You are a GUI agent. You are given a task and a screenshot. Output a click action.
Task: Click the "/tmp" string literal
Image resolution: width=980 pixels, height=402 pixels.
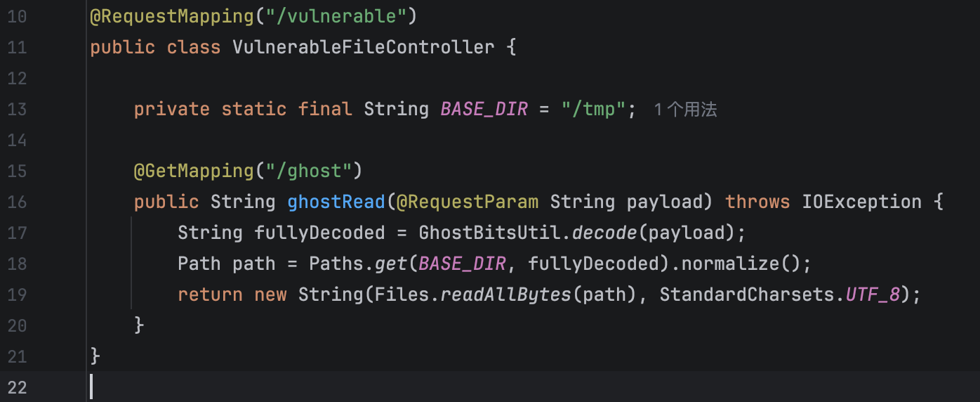[594, 109]
